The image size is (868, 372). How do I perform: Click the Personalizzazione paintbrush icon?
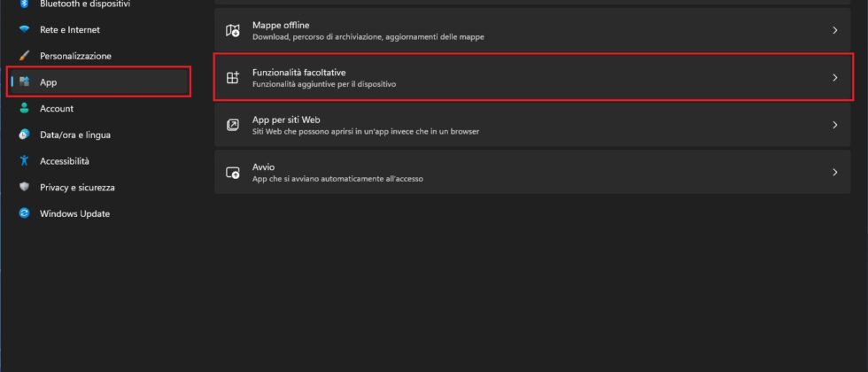[24, 56]
